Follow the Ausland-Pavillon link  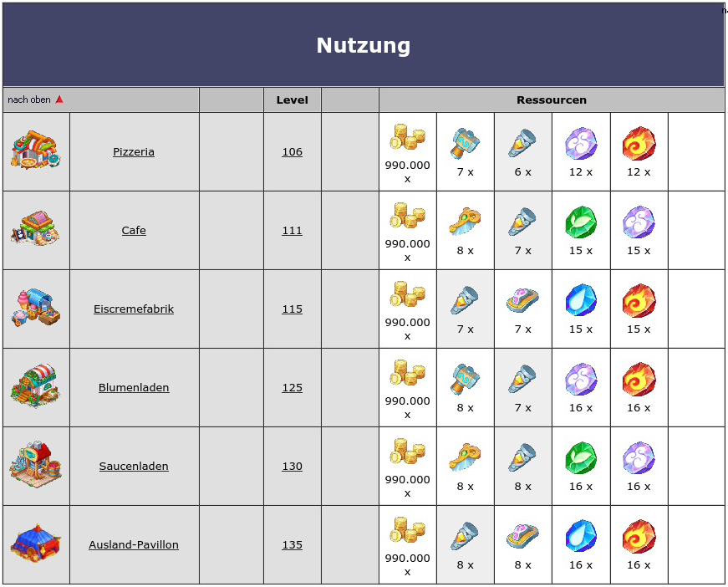[x=134, y=545]
